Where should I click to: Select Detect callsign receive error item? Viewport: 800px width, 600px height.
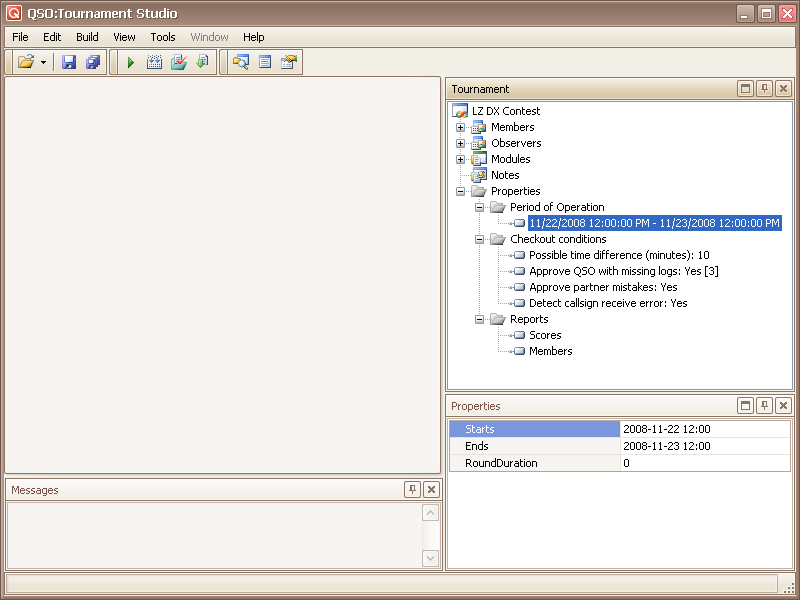click(x=608, y=303)
